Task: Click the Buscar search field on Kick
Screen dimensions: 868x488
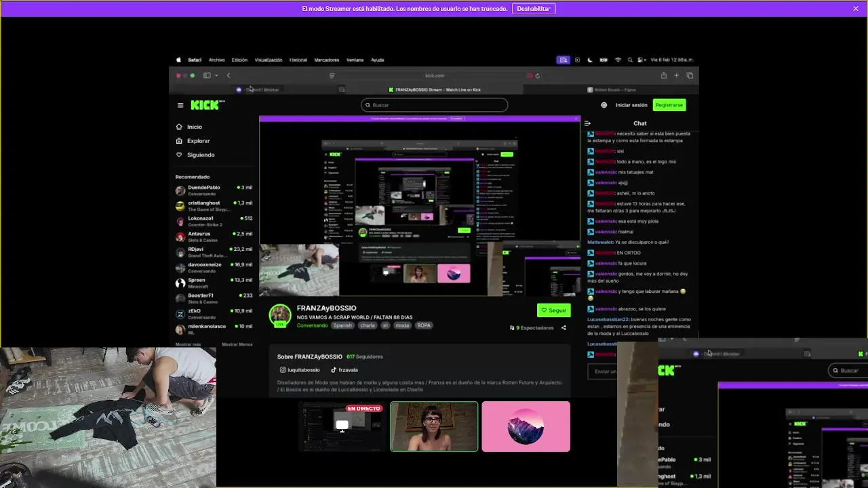Action: tap(434, 105)
